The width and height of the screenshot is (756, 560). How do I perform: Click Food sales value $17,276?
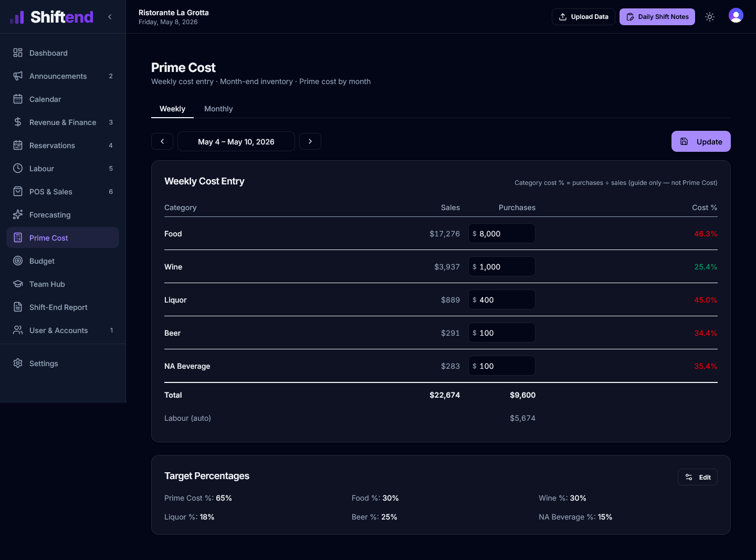click(445, 234)
